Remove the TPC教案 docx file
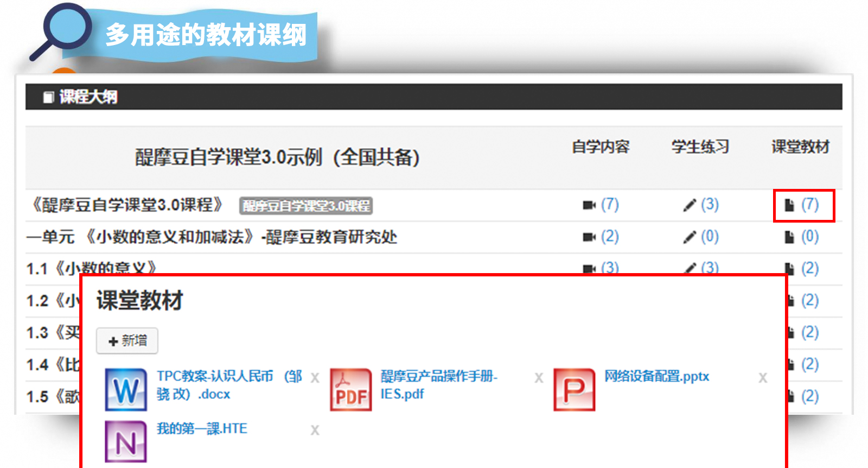868x468 pixels. (315, 378)
